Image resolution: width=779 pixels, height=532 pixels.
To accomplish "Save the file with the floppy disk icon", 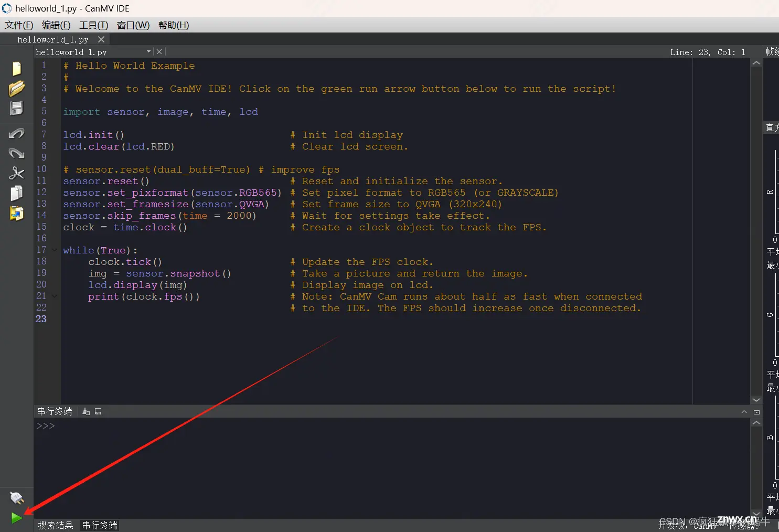I will pyautogui.click(x=17, y=108).
